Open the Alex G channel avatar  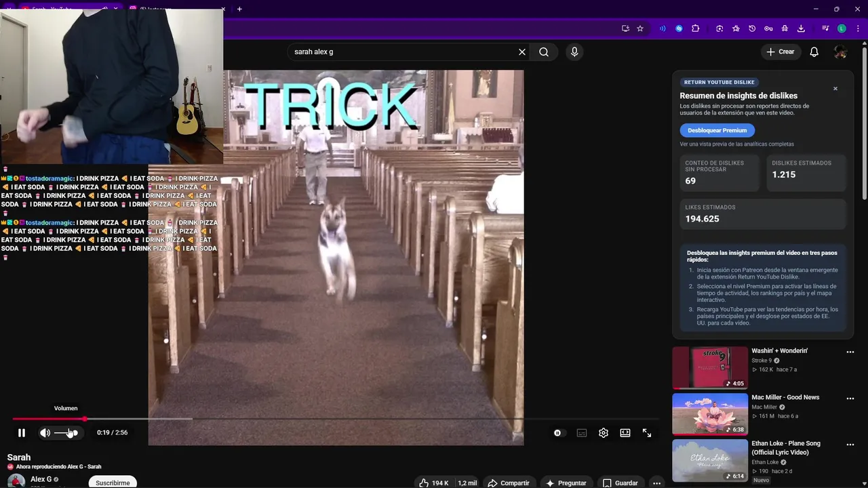16,482
